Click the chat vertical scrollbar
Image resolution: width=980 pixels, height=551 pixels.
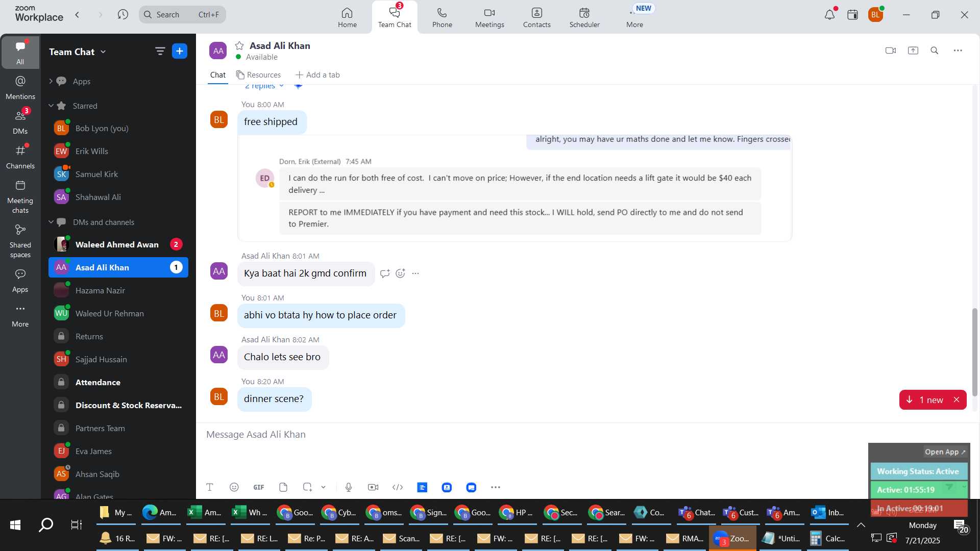coord(975,352)
